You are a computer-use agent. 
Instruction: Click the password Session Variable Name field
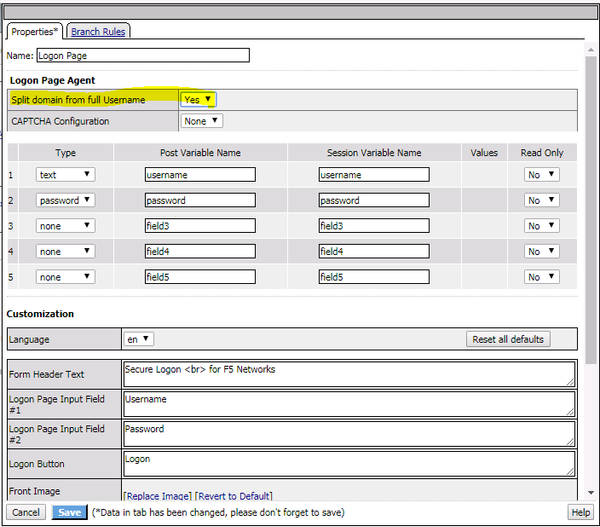(374, 200)
